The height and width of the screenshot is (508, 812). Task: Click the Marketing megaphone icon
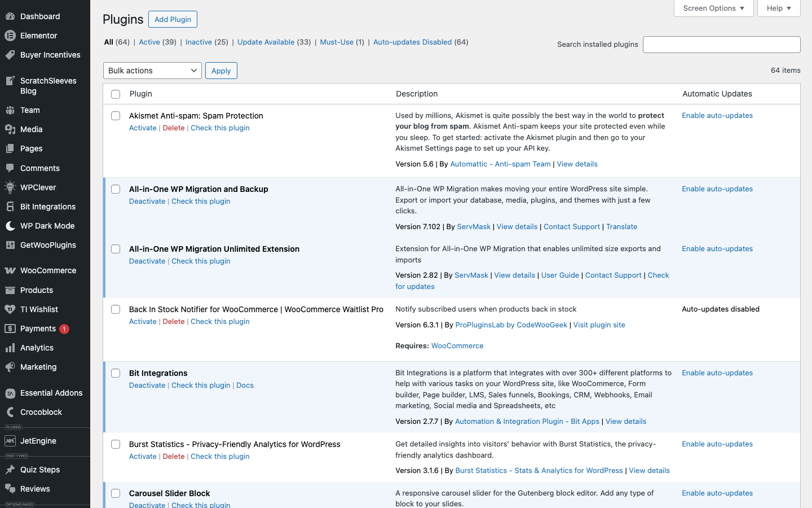[10, 367]
